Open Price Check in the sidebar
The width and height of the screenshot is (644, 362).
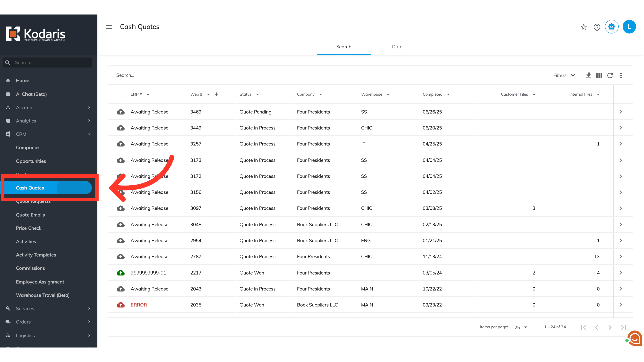point(29,228)
